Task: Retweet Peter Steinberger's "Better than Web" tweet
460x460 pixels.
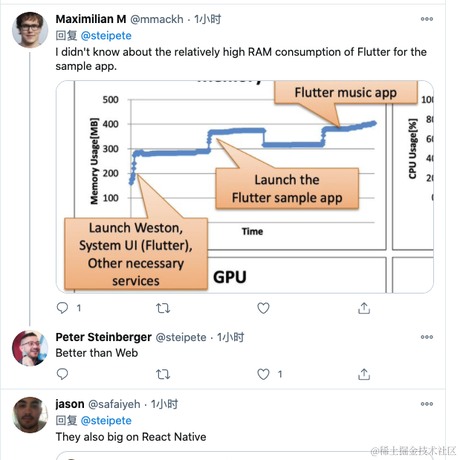Action: pos(163,374)
